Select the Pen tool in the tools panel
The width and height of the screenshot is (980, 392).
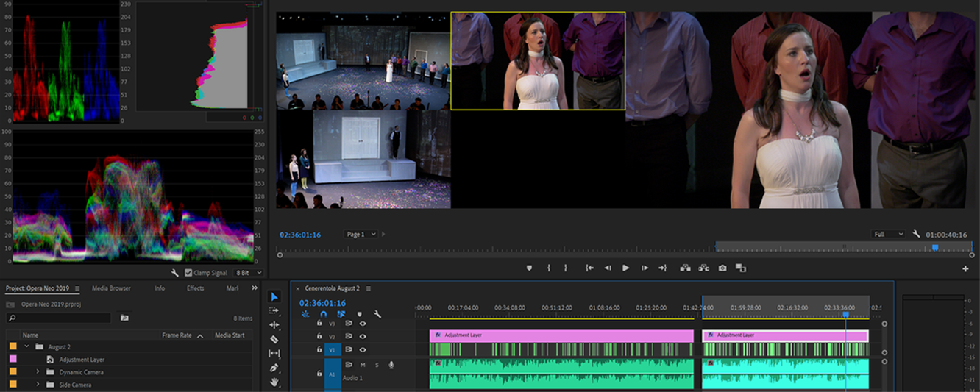(x=274, y=368)
